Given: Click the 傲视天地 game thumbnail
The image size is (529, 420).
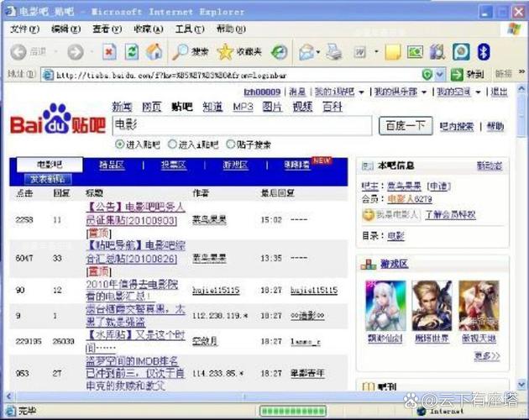Looking at the screenshot, I should (x=479, y=306).
